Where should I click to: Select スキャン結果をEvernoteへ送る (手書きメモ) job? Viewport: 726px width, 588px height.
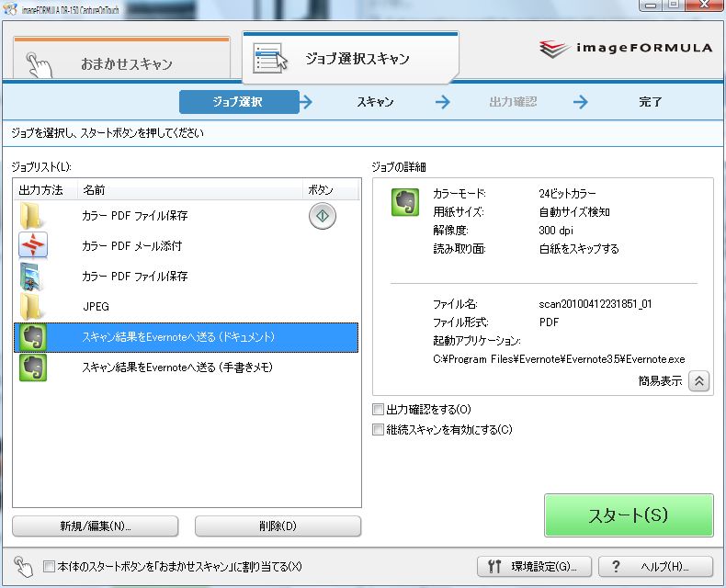pos(187,367)
